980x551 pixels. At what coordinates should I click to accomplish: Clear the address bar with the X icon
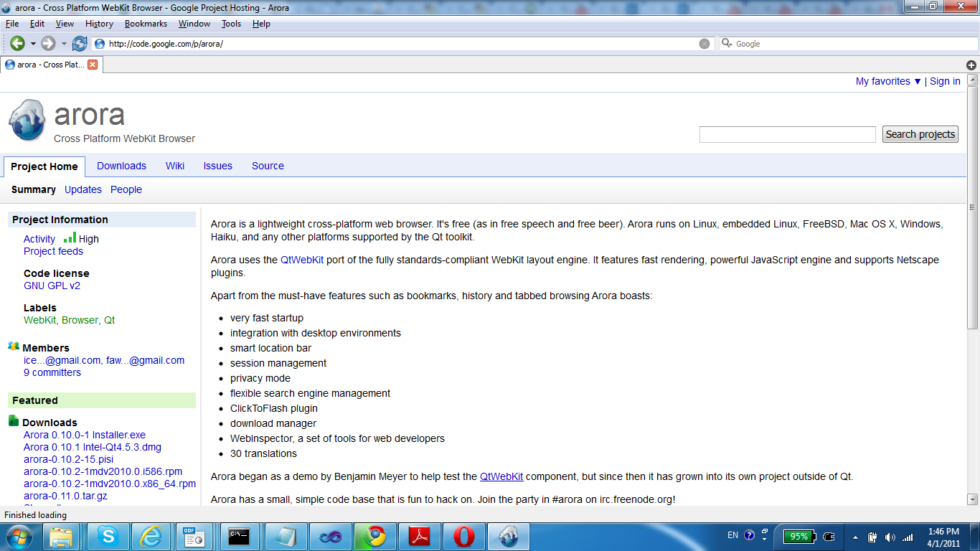(705, 44)
